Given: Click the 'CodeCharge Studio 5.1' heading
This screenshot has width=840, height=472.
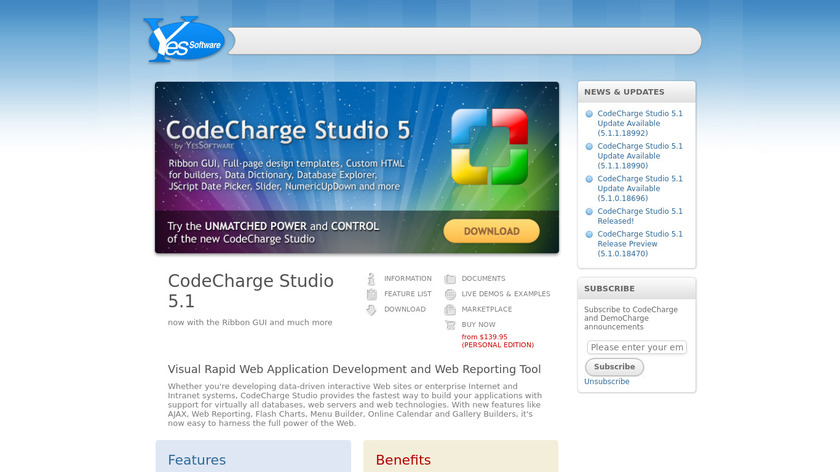Looking at the screenshot, I should [251, 291].
